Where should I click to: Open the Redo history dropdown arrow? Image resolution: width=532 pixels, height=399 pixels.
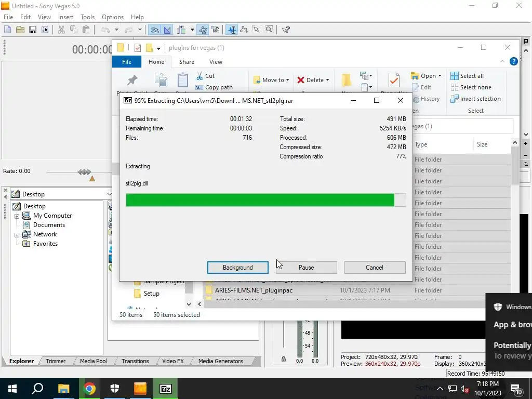pyautogui.click(x=140, y=30)
